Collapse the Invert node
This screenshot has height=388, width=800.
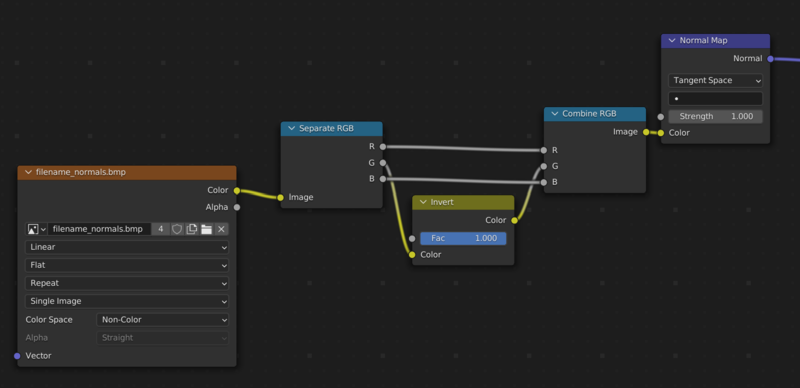(x=423, y=202)
